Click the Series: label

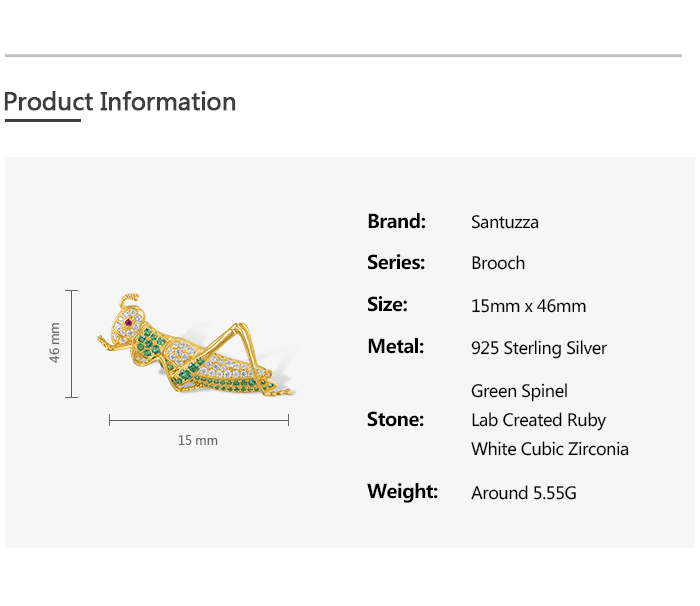click(396, 263)
